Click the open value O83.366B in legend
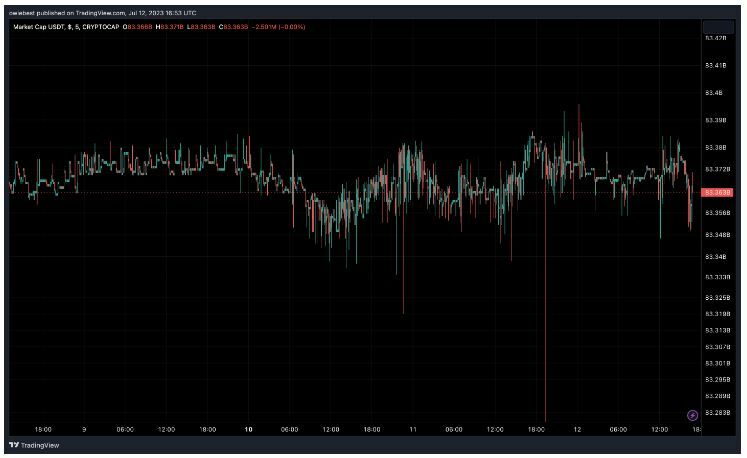Screen dimensions: 747x458 (x=139, y=26)
